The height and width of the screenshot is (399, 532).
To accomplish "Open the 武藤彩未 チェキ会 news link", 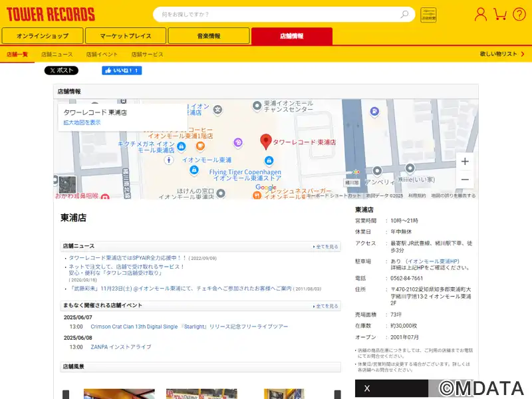I will (x=180, y=289).
